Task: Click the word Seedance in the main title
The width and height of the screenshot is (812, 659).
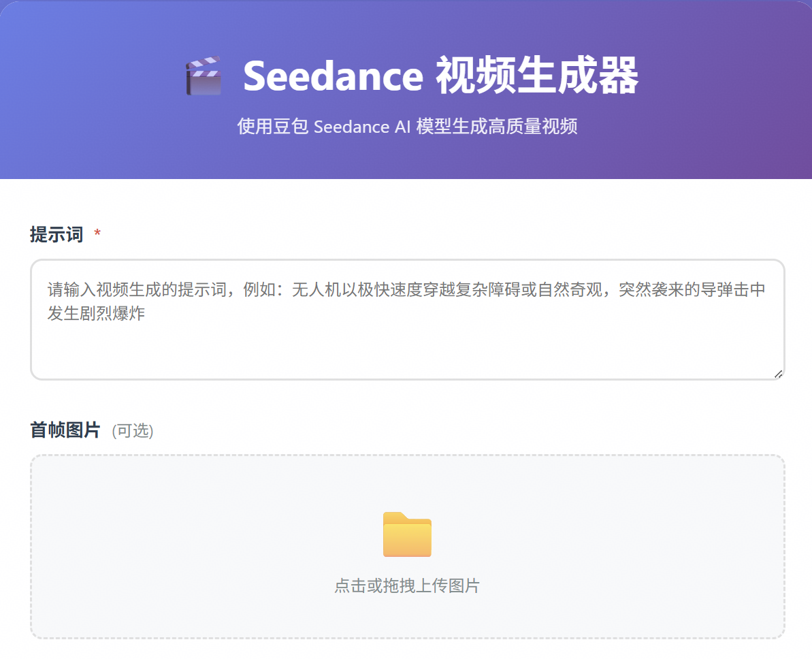Action: click(332, 76)
